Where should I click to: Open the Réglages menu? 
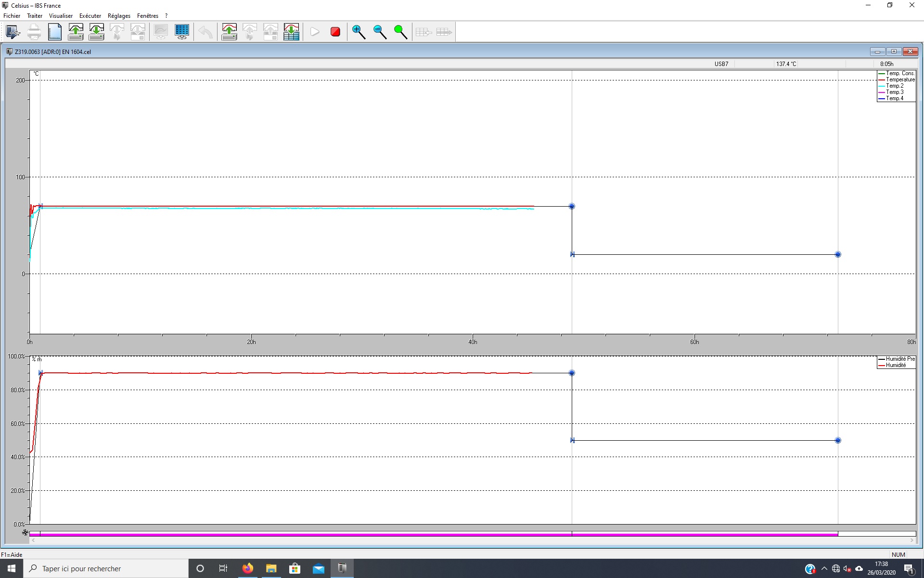(119, 16)
